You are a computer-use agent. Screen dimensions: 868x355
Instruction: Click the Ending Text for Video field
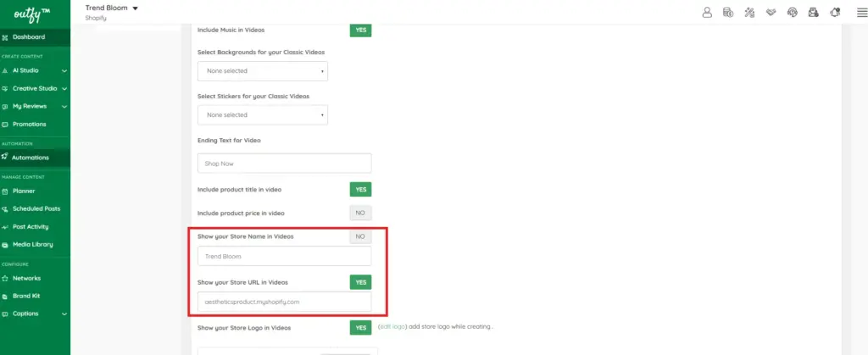(x=285, y=164)
